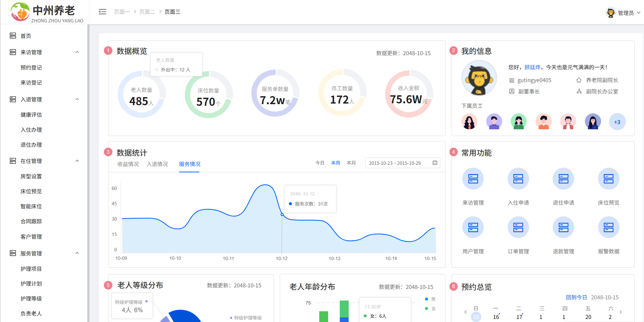Click the +3 badge showing more employees
The image size is (644, 322).
coord(617,122)
